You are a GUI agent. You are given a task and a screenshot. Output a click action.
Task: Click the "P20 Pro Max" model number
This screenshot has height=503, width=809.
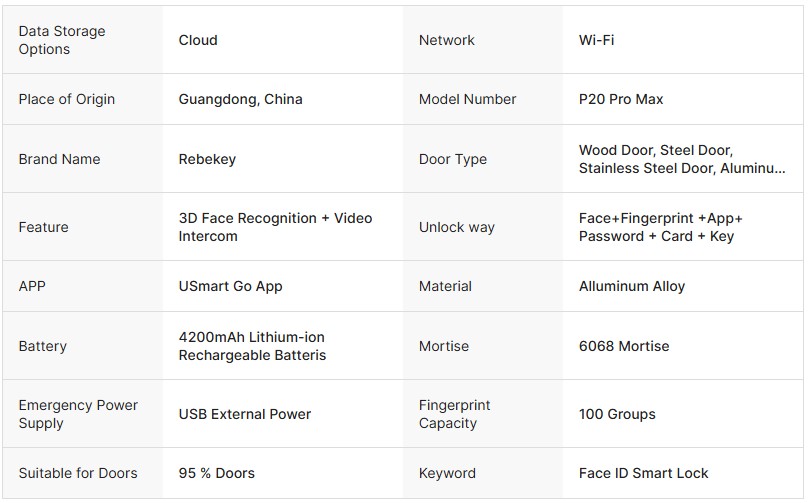[621, 99]
